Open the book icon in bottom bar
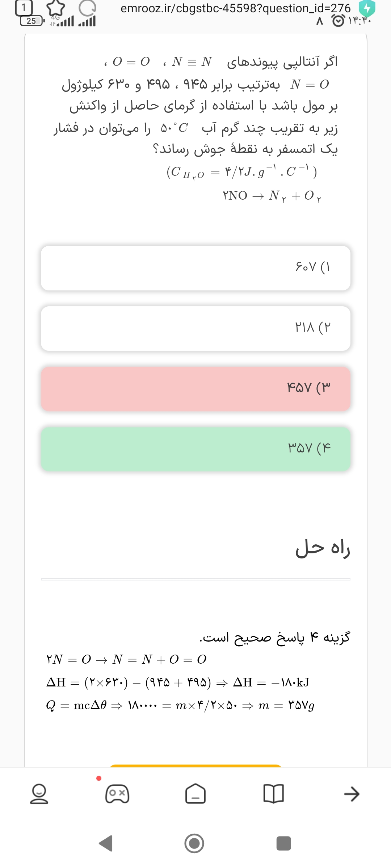 [274, 794]
